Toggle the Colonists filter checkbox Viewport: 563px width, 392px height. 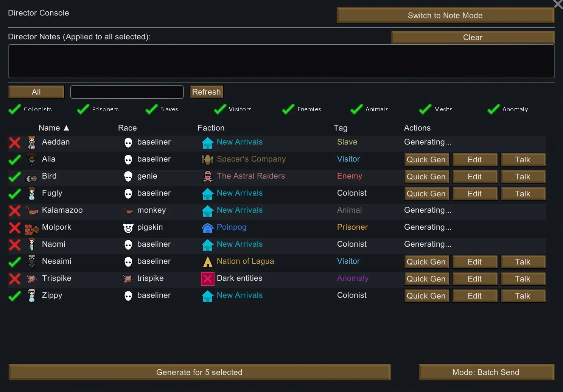(x=15, y=109)
